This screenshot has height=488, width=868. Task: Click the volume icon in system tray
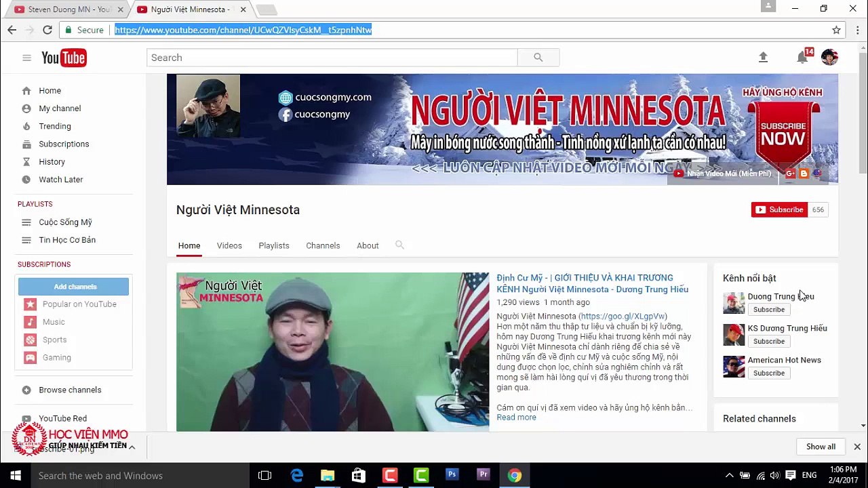pyautogui.click(x=775, y=475)
